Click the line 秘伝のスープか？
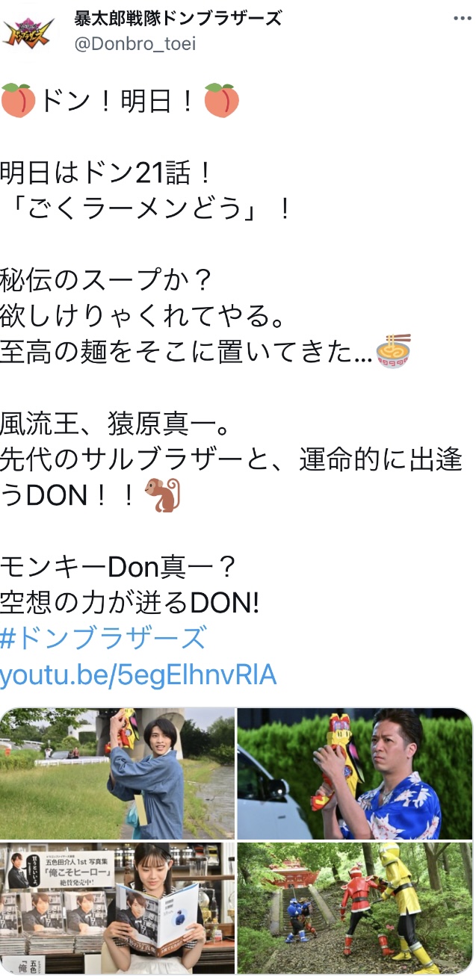476x980 pixels. [108, 281]
